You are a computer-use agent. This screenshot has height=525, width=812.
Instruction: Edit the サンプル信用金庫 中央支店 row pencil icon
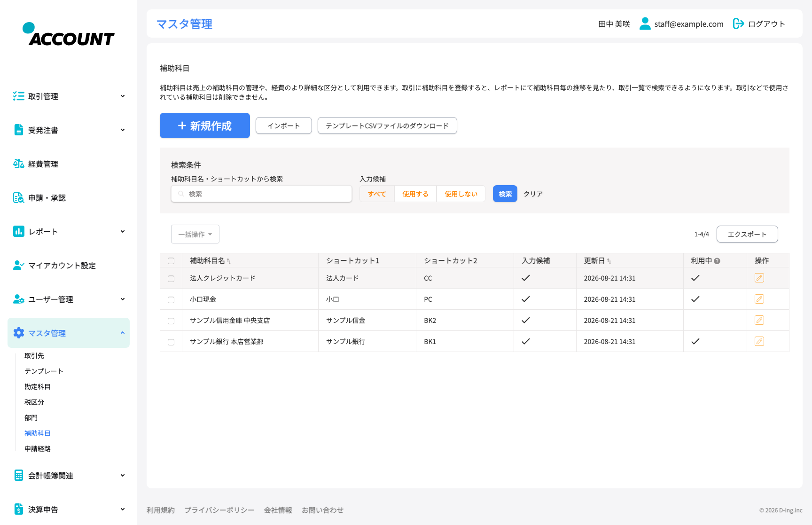[x=759, y=320]
